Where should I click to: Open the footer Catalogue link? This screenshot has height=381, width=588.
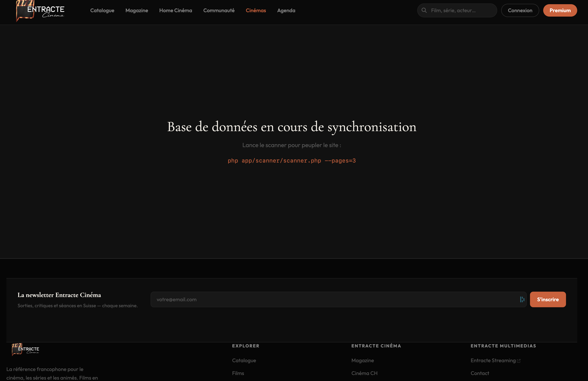point(244,360)
